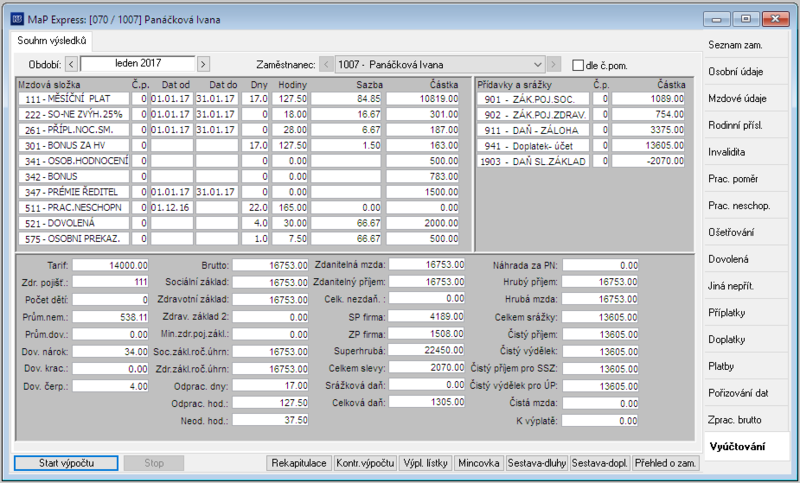800x483 pixels.
Task: Click the Částka amount 10819.00
Action: point(422,99)
